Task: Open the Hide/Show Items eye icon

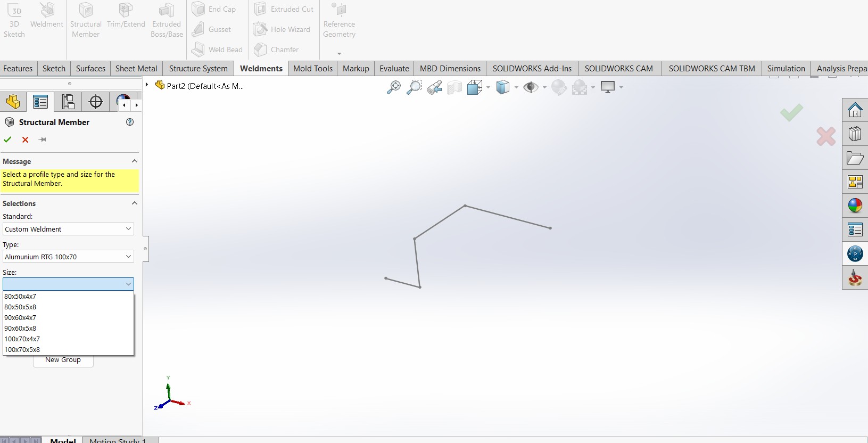Action: (x=530, y=87)
